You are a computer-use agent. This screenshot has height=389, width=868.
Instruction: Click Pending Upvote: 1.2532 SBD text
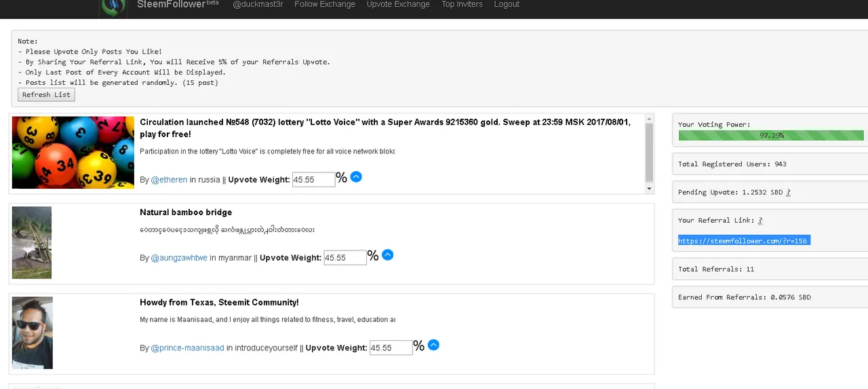[x=730, y=193]
